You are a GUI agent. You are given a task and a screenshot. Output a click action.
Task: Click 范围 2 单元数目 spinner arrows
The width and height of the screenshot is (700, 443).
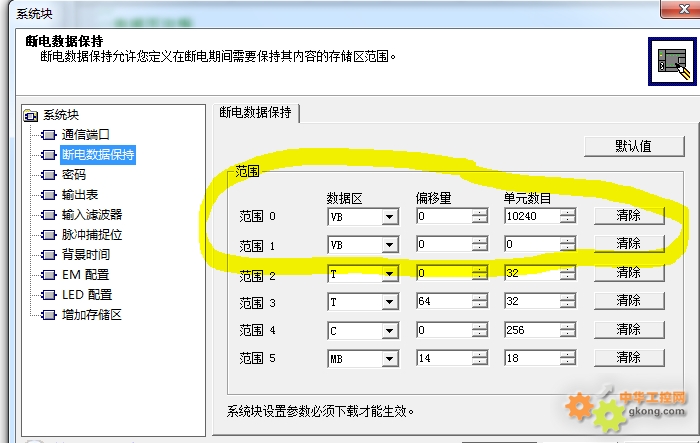tap(568, 273)
